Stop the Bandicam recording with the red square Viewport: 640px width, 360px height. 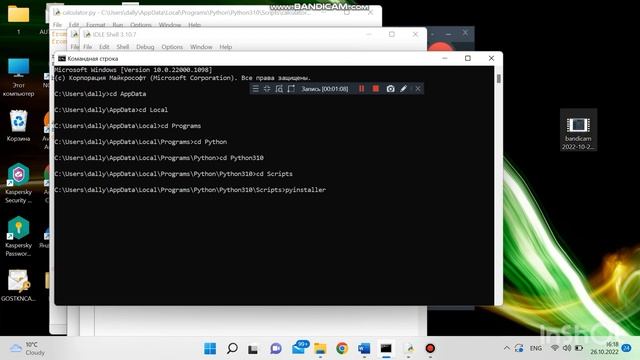[x=376, y=89]
